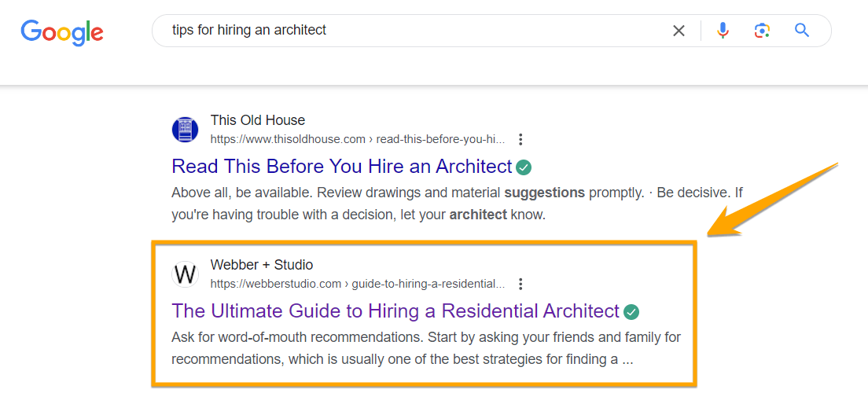
Task: Start voice search with the microphone icon
Action: tap(723, 31)
